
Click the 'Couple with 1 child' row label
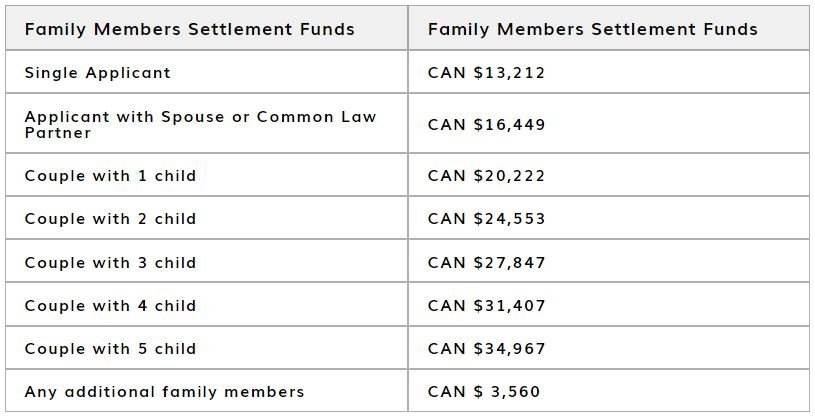pyautogui.click(x=110, y=176)
